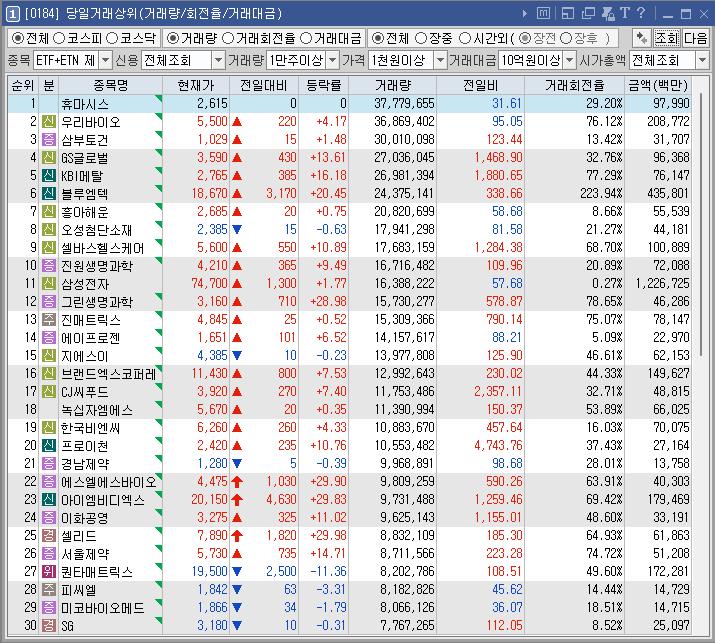Open the 가격 1천원이상 dropdown
Viewport: 715px width, 643px height.
point(440,60)
